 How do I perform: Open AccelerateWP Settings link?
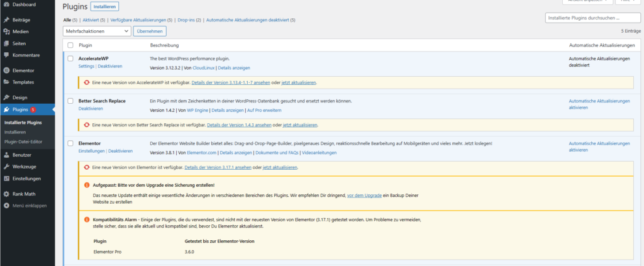pos(86,66)
